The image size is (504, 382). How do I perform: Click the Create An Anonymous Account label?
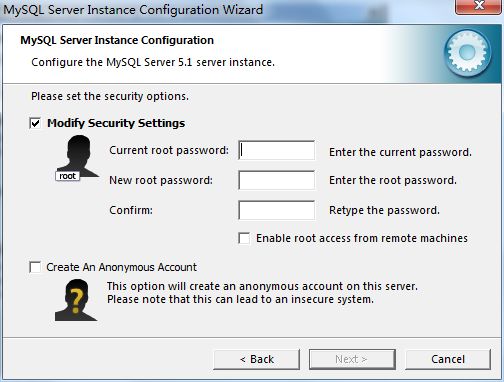(122, 267)
